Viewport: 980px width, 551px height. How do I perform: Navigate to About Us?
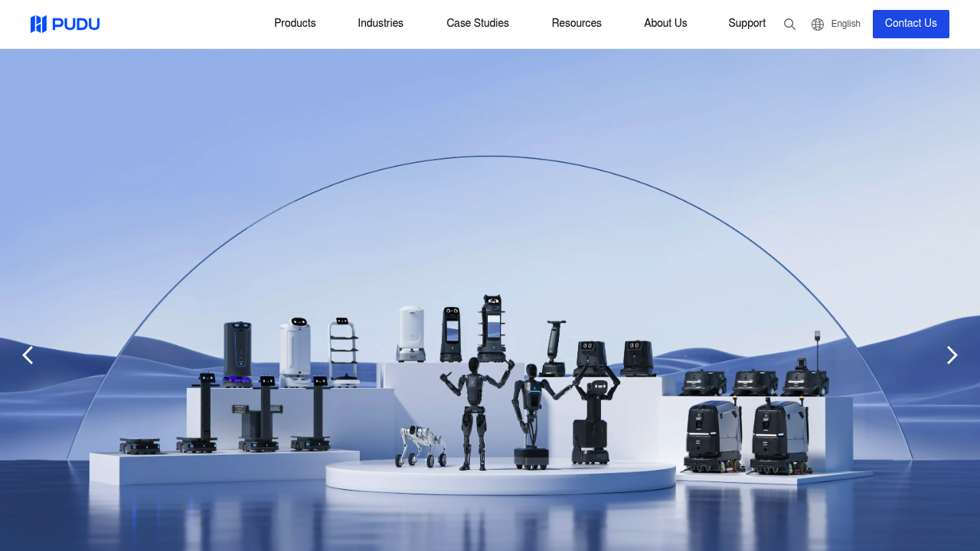665,24
